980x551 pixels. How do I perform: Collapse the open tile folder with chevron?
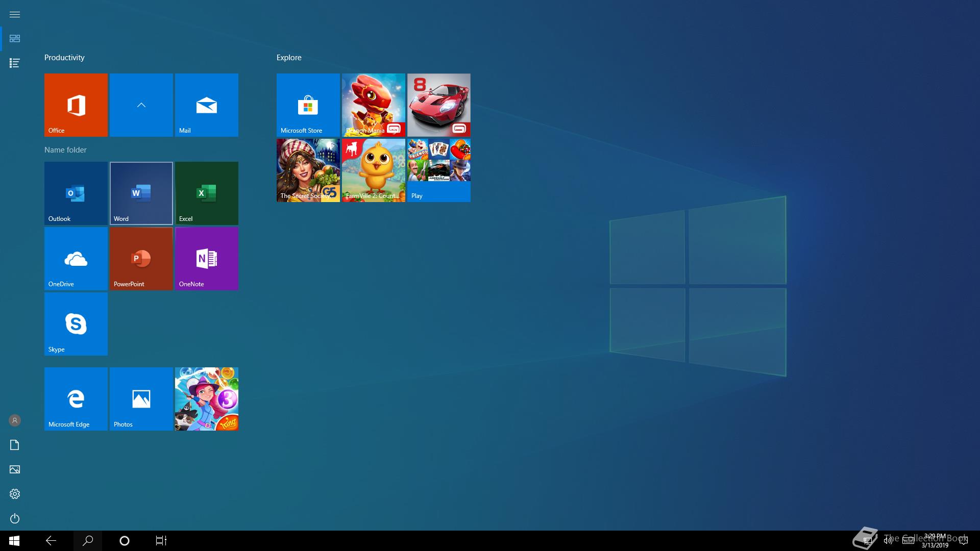(141, 105)
